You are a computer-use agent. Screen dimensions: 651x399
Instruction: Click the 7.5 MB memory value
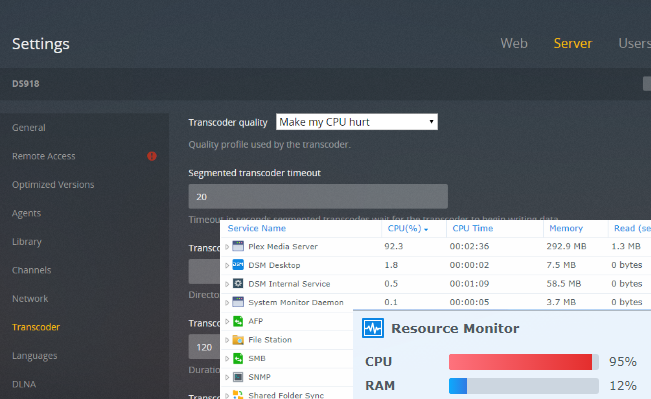[561, 265]
